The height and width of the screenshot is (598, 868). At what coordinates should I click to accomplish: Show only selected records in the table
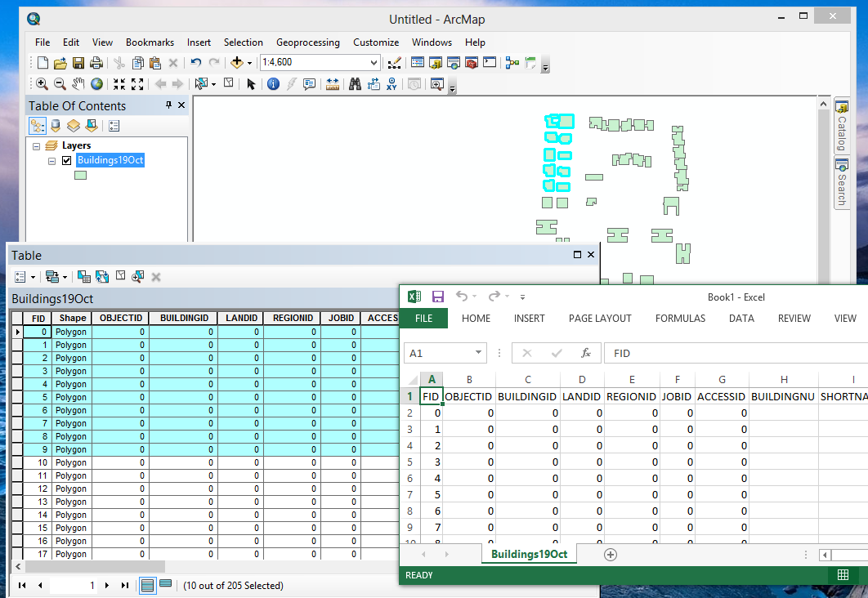(165, 584)
